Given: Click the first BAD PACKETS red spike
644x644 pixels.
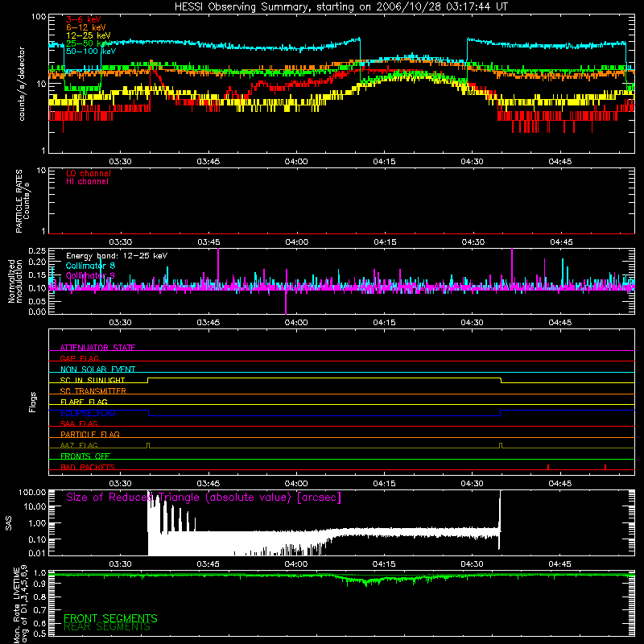Looking at the screenshot, I should point(548,467).
